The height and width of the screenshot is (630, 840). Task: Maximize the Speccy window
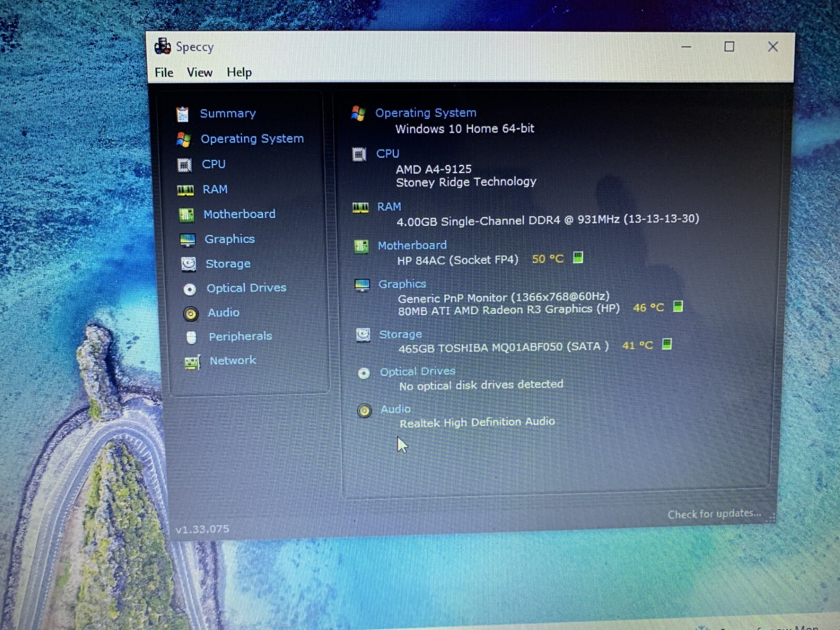click(729, 47)
